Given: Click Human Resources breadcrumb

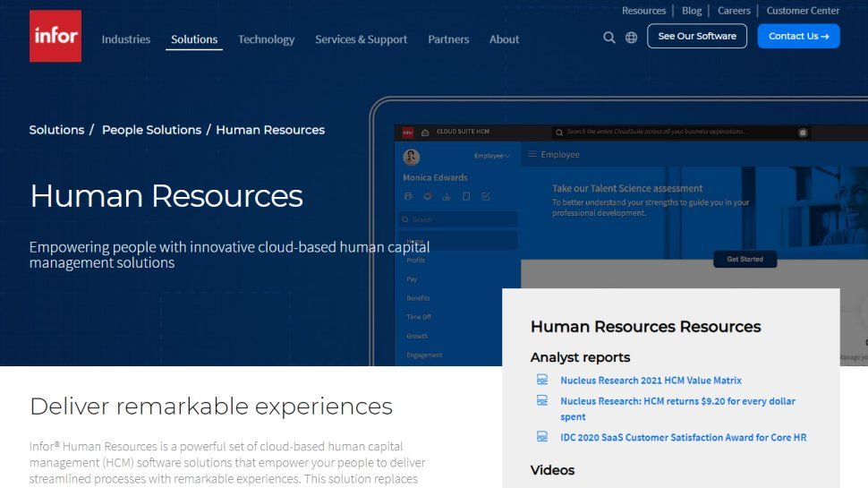Looking at the screenshot, I should tap(270, 130).
